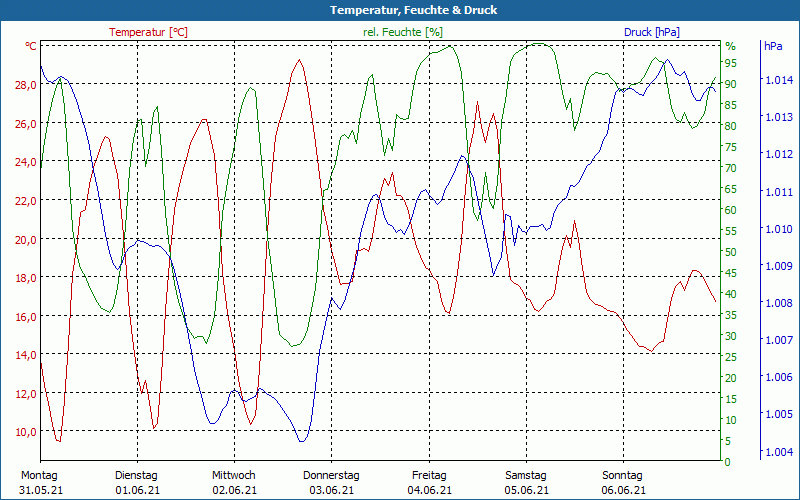Click the '1.014' pressure axis value

778,80
